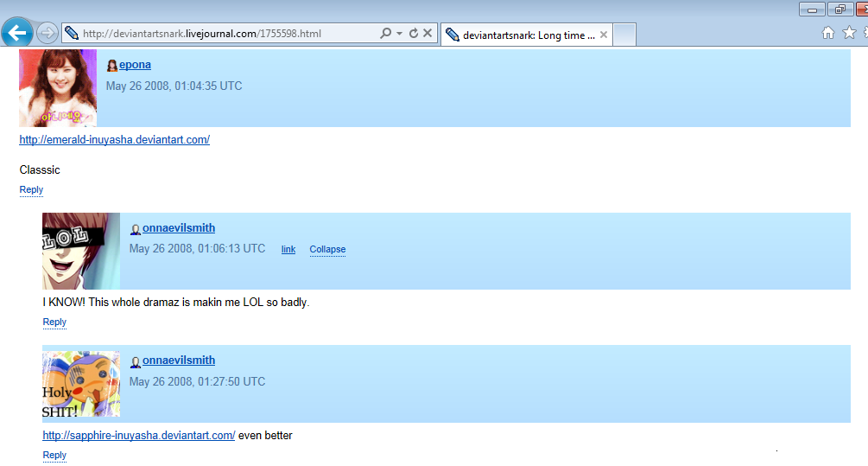Click the user icon beside epona
This screenshot has width=868, height=466.
pos(111,65)
